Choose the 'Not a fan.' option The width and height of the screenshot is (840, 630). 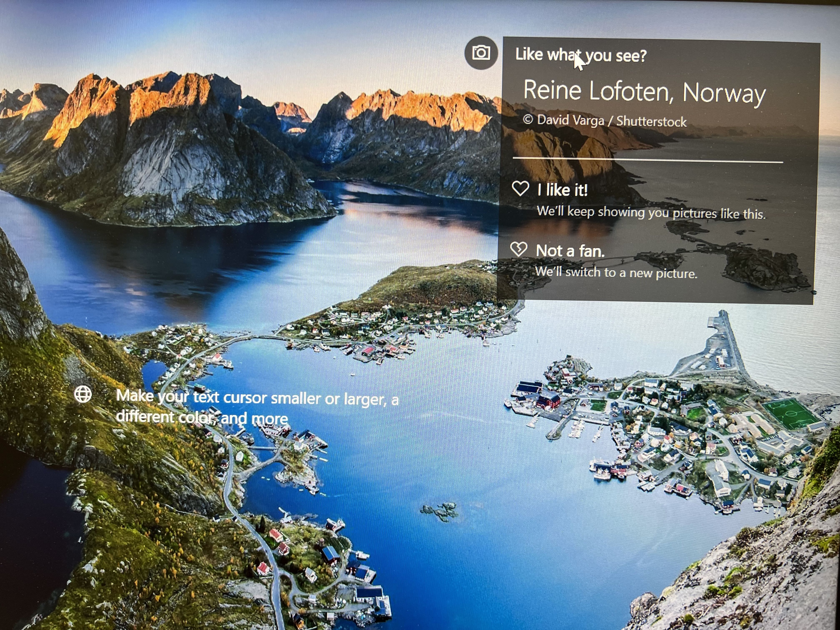570,251
